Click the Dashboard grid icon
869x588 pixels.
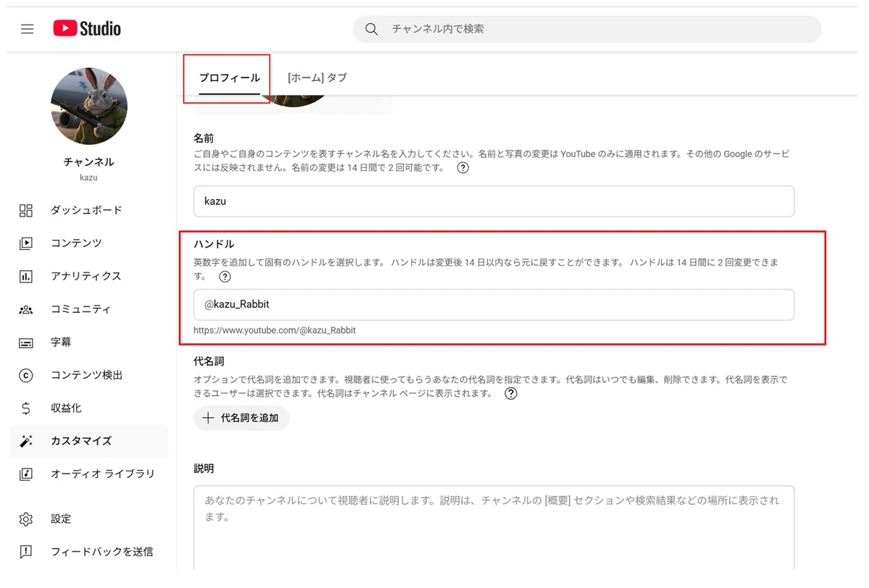click(x=26, y=211)
